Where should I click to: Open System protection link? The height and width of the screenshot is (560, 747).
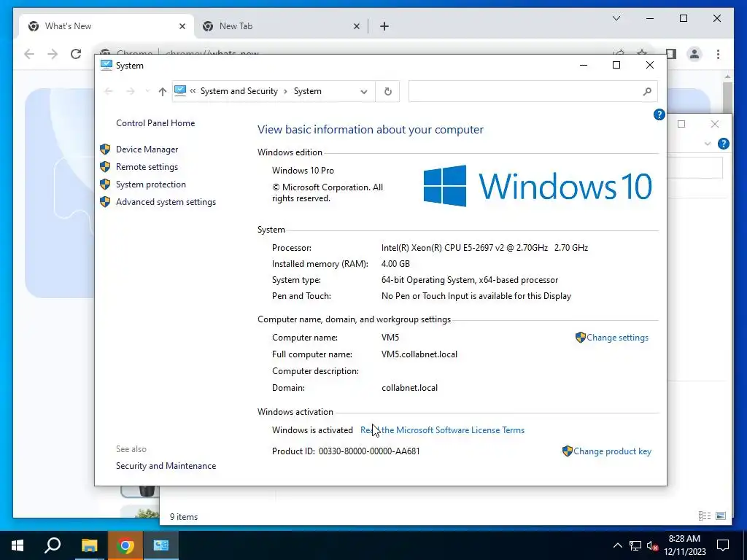coord(150,184)
